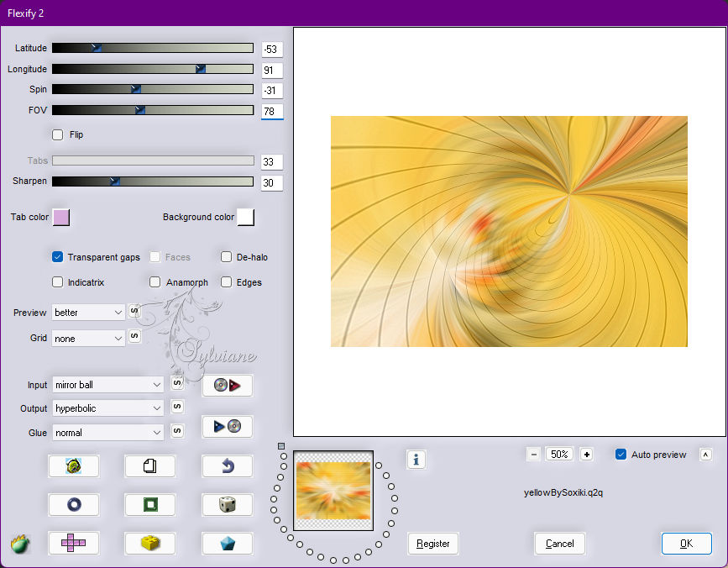This screenshot has height=568, width=728.
Task: Click the dice randomize button
Action: (x=227, y=504)
